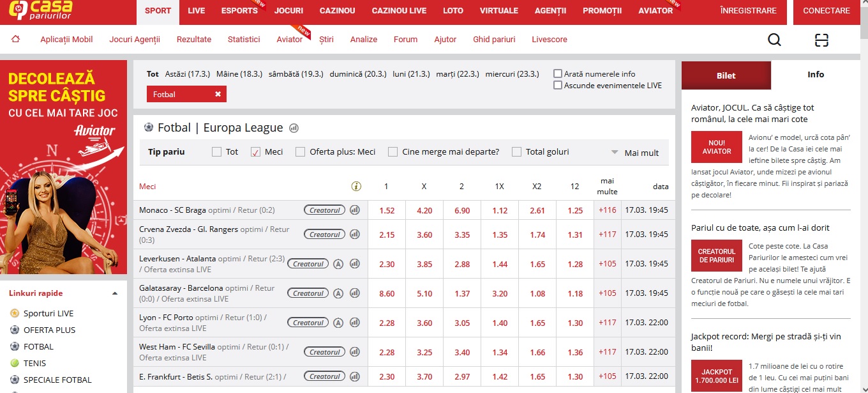The height and width of the screenshot is (393, 868).
Task: Expand +116 more markets for Monaco - Braga
Action: pyautogui.click(x=608, y=210)
